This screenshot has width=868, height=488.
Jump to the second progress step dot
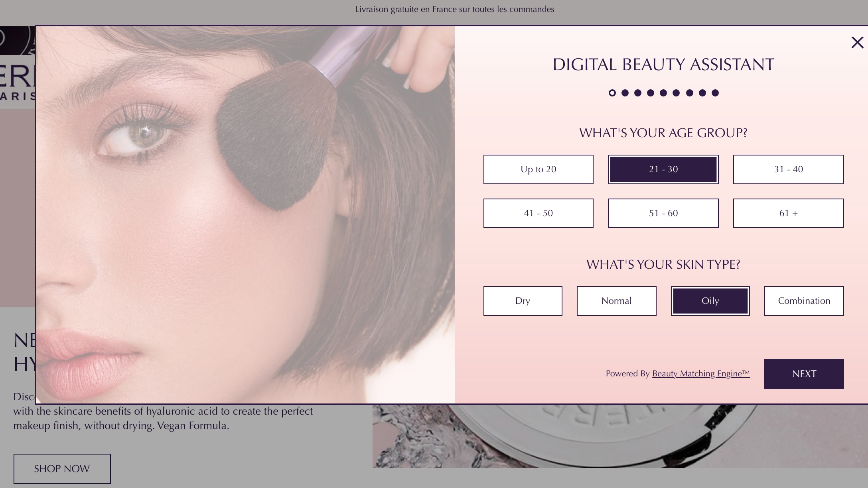point(625,93)
